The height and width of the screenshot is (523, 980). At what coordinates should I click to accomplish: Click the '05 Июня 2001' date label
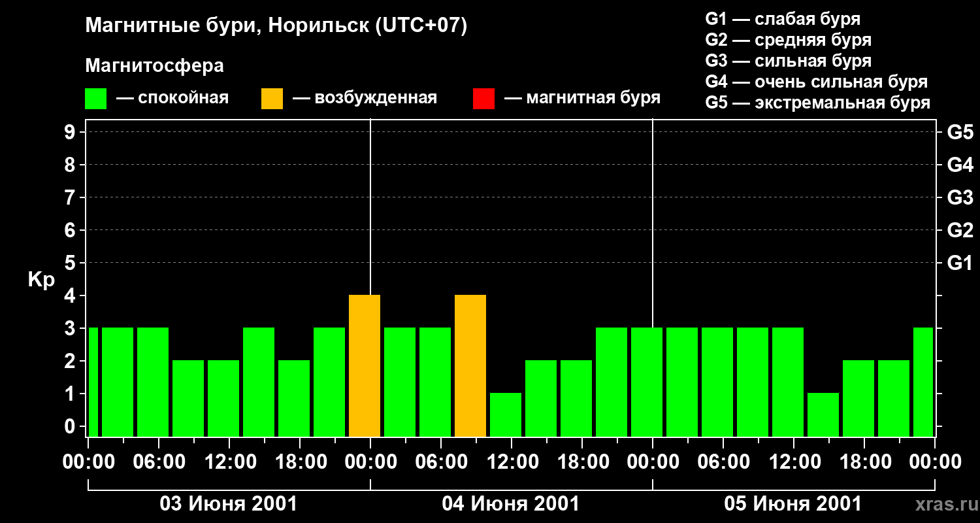click(793, 504)
